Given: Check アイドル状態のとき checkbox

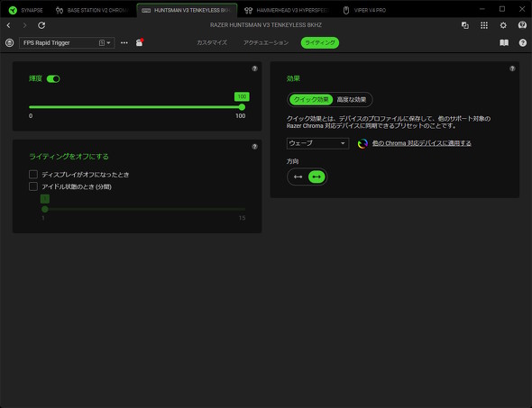Looking at the screenshot, I should pos(33,186).
